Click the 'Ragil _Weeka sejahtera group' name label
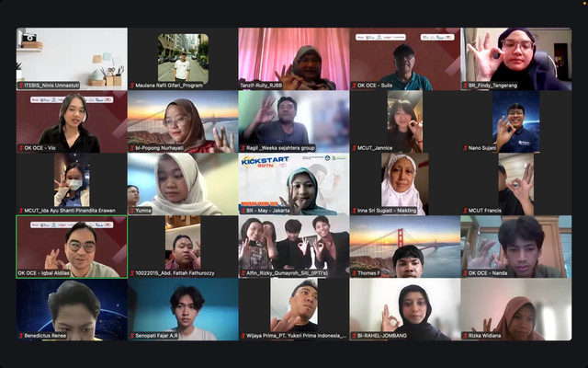Screen dimensions: 588x368 (280, 148)
